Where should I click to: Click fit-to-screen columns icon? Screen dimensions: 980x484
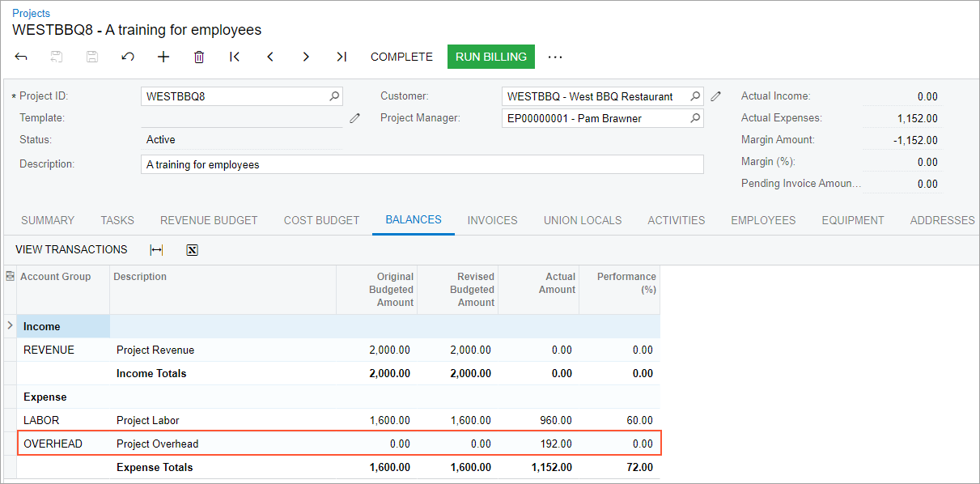(x=157, y=250)
